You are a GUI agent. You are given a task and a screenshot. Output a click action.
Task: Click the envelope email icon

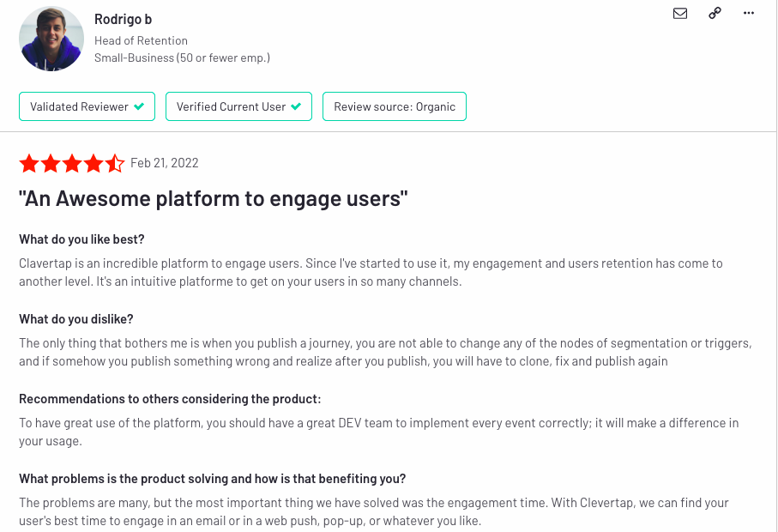680,13
